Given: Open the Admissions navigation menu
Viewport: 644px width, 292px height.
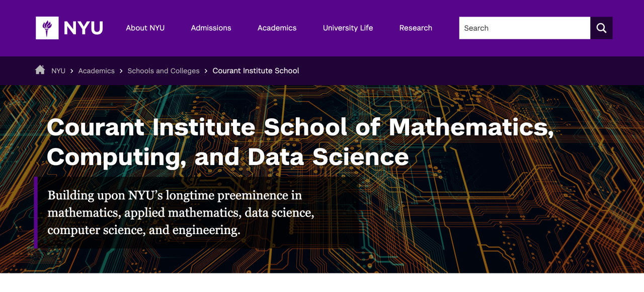Looking at the screenshot, I should (211, 28).
